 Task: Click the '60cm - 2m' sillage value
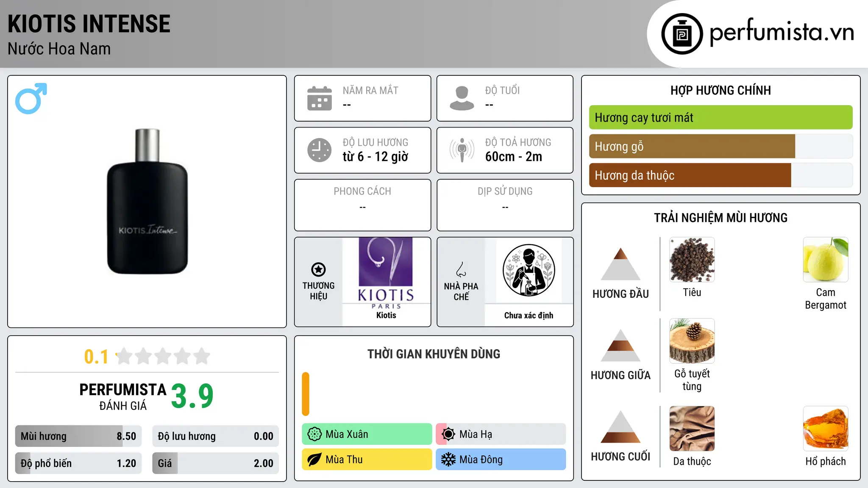(x=514, y=157)
